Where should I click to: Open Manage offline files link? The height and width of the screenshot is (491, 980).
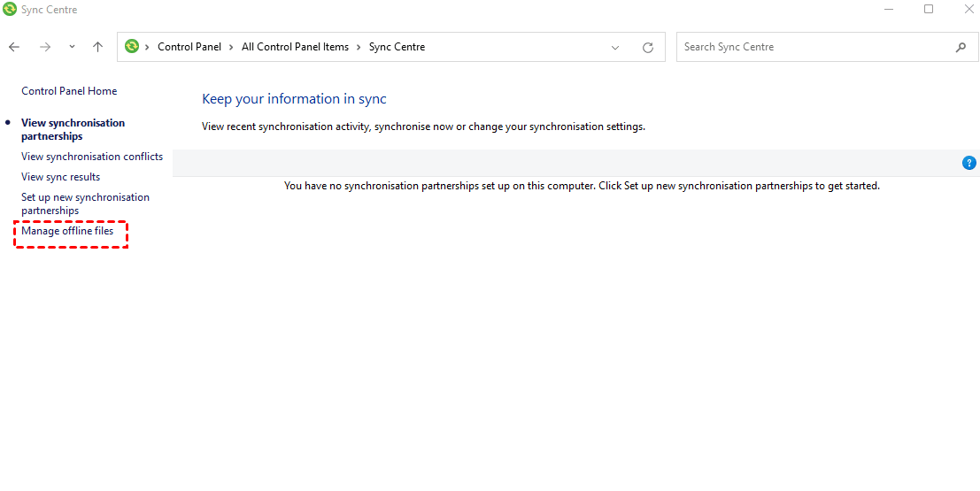[x=67, y=232]
